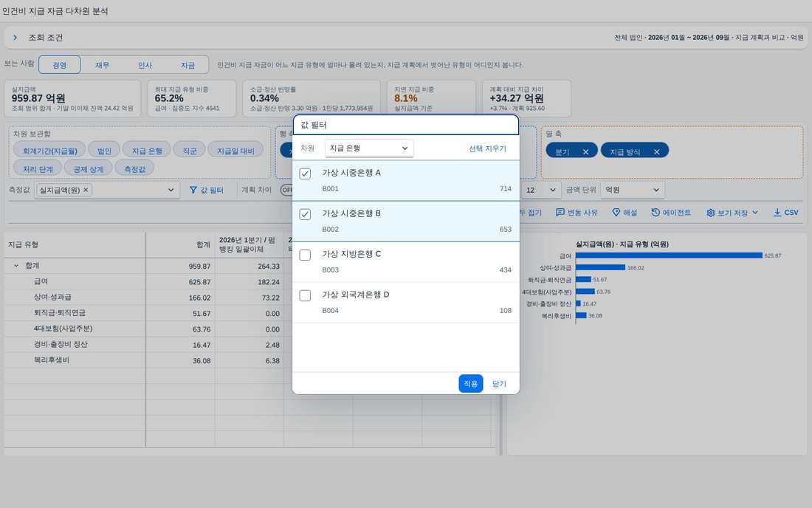The height and width of the screenshot is (508, 812).
Task: Click the 소급·정산 반영률 0.34% card
Action: coord(312,98)
